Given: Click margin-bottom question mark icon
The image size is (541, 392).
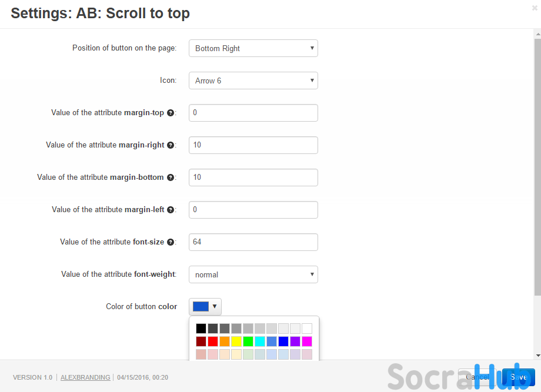Looking at the screenshot, I should (171, 177).
